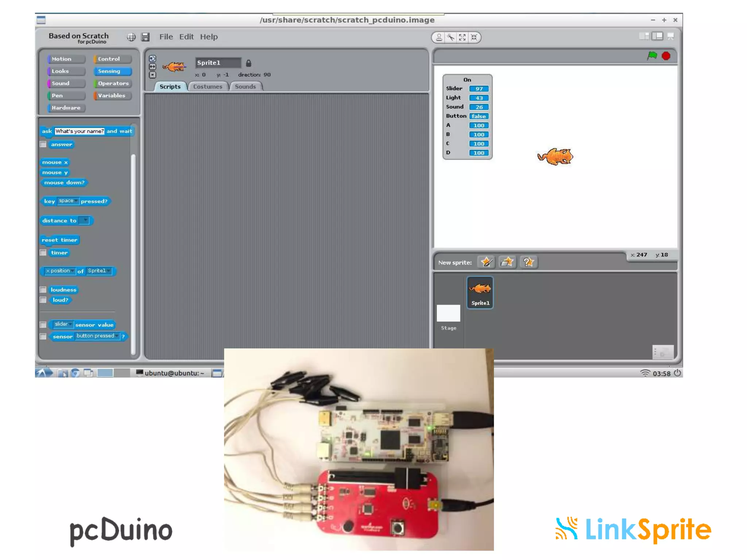Choose new sprite from file icon
747x560 pixels.
click(x=507, y=262)
